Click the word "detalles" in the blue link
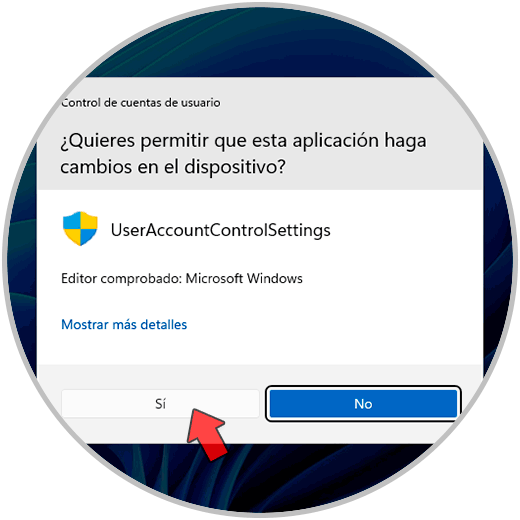This screenshot has height=520, width=520. tap(164, 324)
